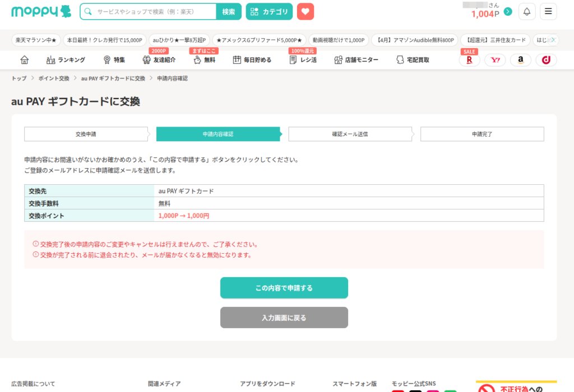Image resolution: width=574 pixels, height=392 pixels.
Task: Go back with 入力画面に戻る button
Action: pyautogui.click(x=284, y=318)
